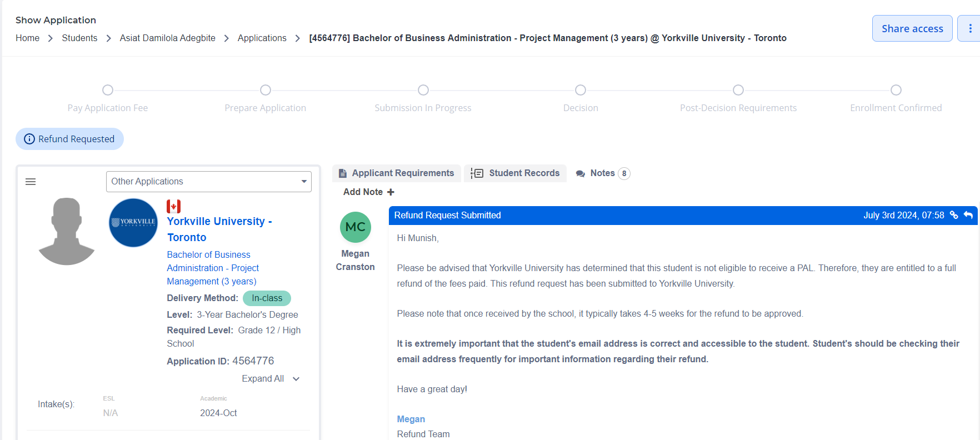This screenshot has height=440, width=980.
Task: Click the Refund Request Submitted note header
Action: pos(683,216)
